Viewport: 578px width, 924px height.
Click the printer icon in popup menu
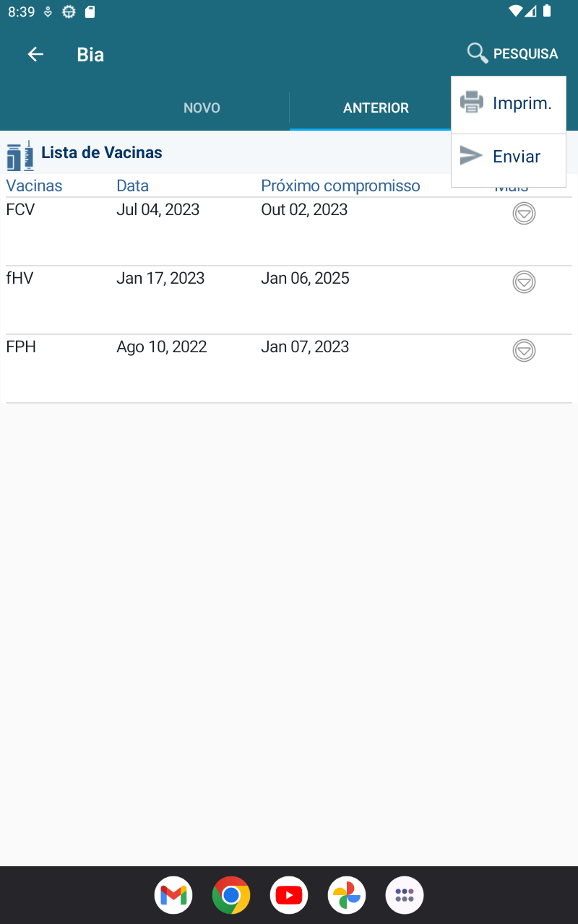[x=472, y=103]
